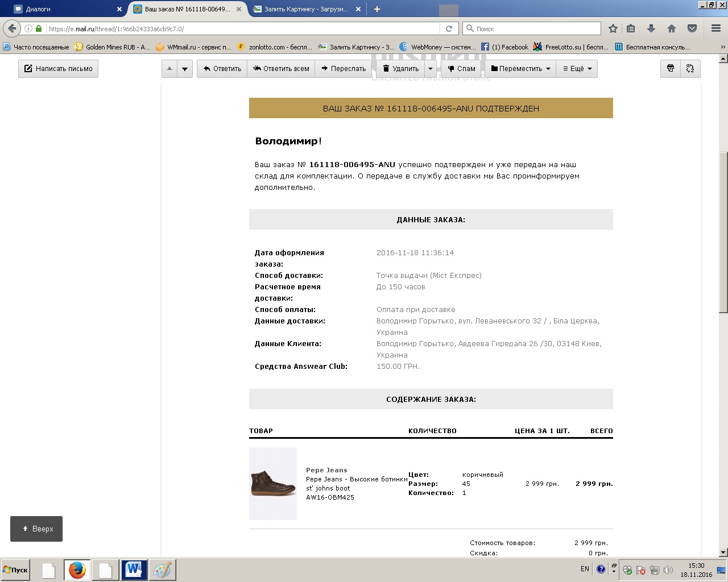Click the Pepe Jeans brand name
Image resolution: width=728 pixels, height=582 pixels.
tap(326, 470)
